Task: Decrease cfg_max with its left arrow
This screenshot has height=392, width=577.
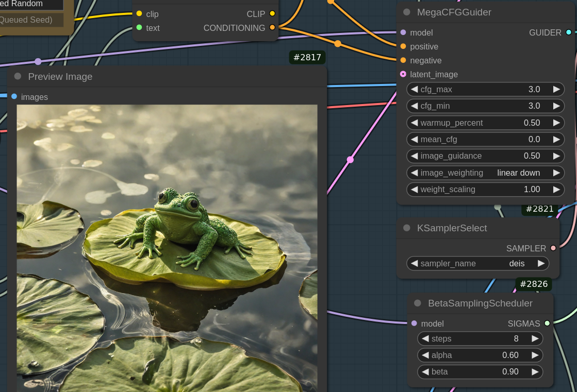Action: coord(415,89)
